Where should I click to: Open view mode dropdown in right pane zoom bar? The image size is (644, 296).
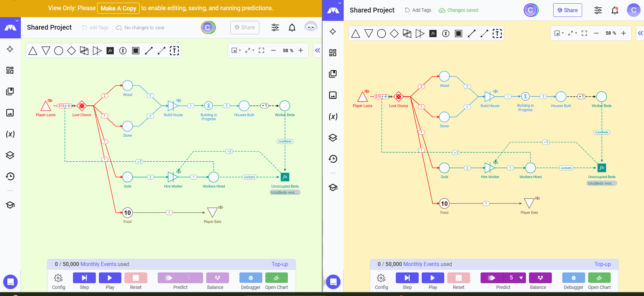(559, 33)
